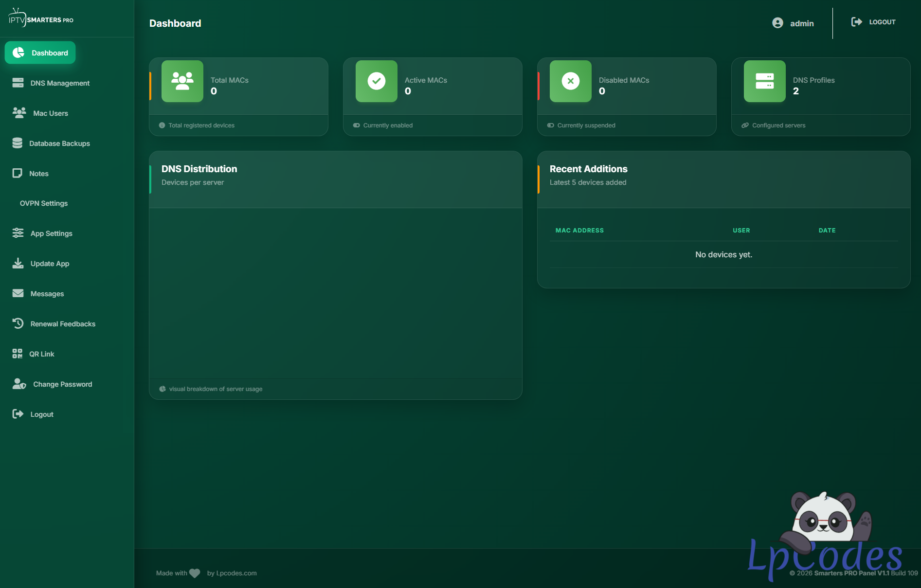Click the admin user avatar icon
Image resolution: width=921 pixels, height=588 pixels.
pyautogui.click(x=777, y=23)
